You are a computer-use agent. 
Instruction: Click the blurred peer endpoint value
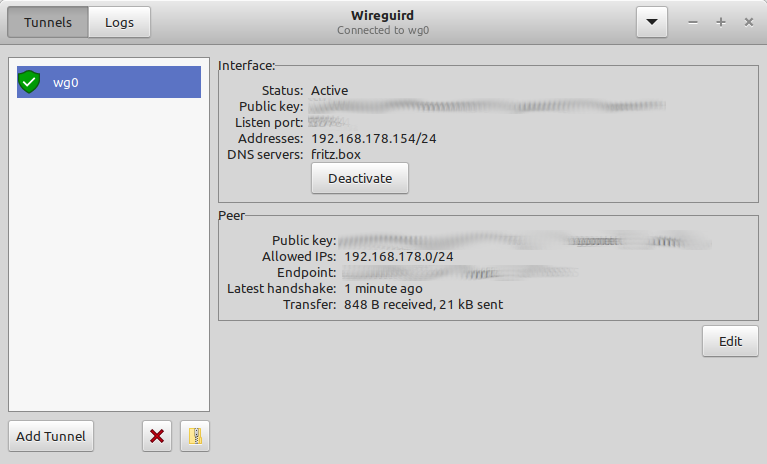[x=460, y=273]
